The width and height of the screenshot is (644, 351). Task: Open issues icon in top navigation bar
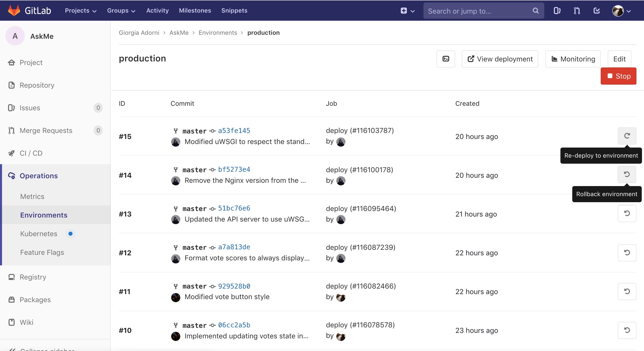[557, 11]
